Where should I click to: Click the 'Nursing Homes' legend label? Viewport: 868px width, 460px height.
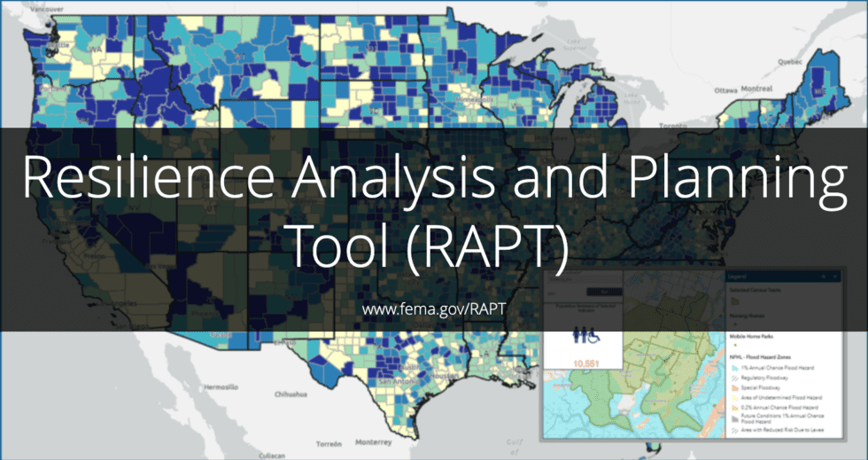[745, 315]
